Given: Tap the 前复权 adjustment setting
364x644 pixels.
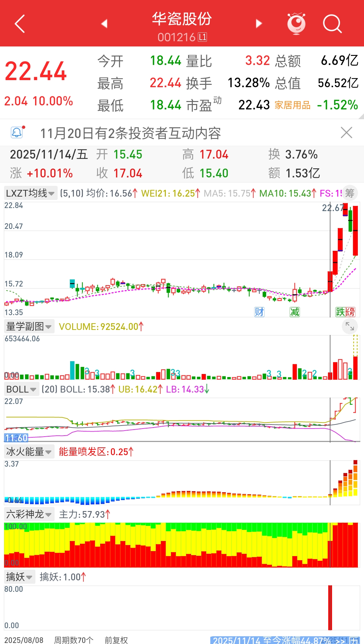Looking at the screenshot, I should 116,640.
